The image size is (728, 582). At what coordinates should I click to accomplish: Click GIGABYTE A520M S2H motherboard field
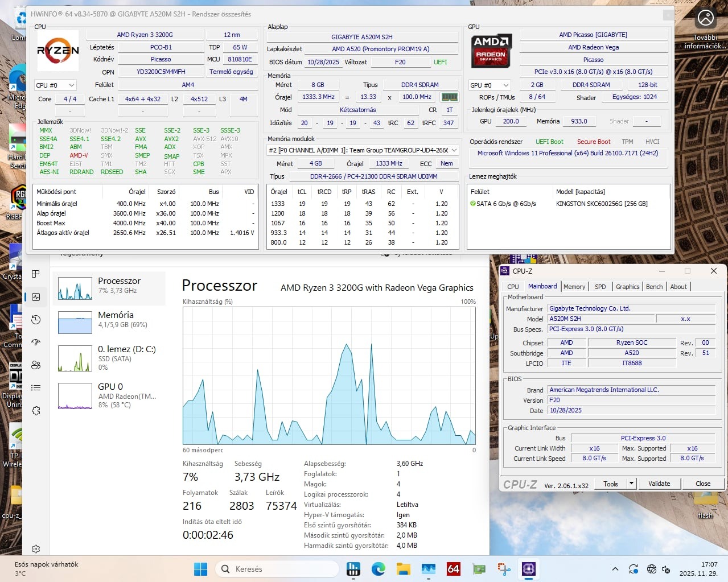click(362, 37)
